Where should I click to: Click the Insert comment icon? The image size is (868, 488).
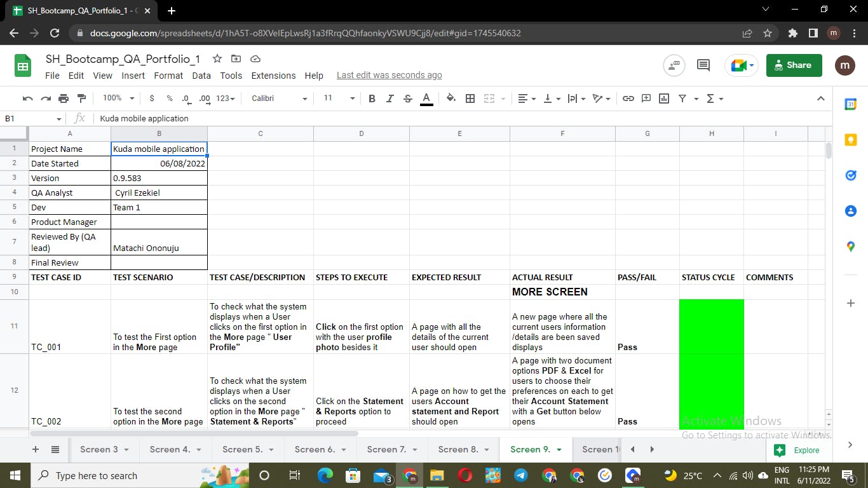click(646, 98)
